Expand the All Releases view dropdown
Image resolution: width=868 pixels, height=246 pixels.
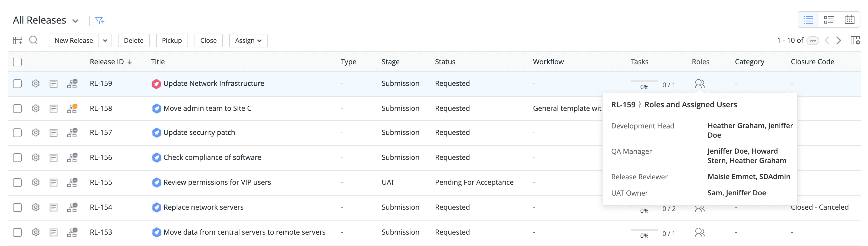(75, 21)
